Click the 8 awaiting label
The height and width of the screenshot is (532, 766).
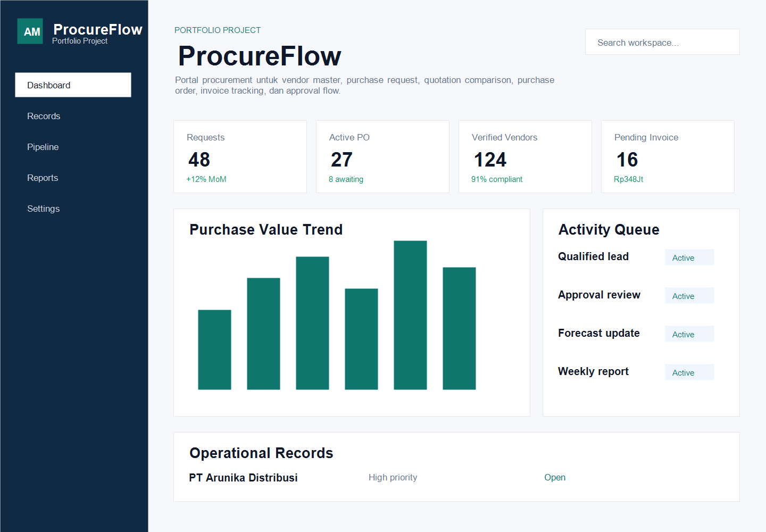click(346, 179)
